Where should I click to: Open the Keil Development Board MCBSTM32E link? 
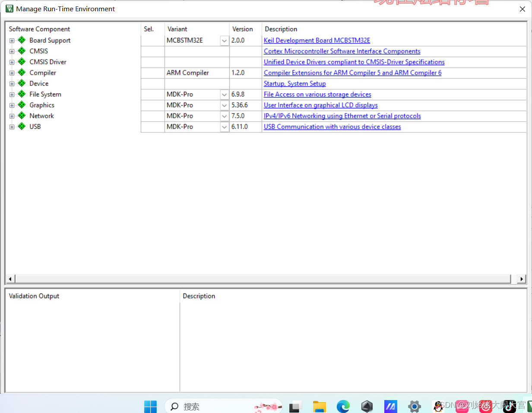(317, 40)
